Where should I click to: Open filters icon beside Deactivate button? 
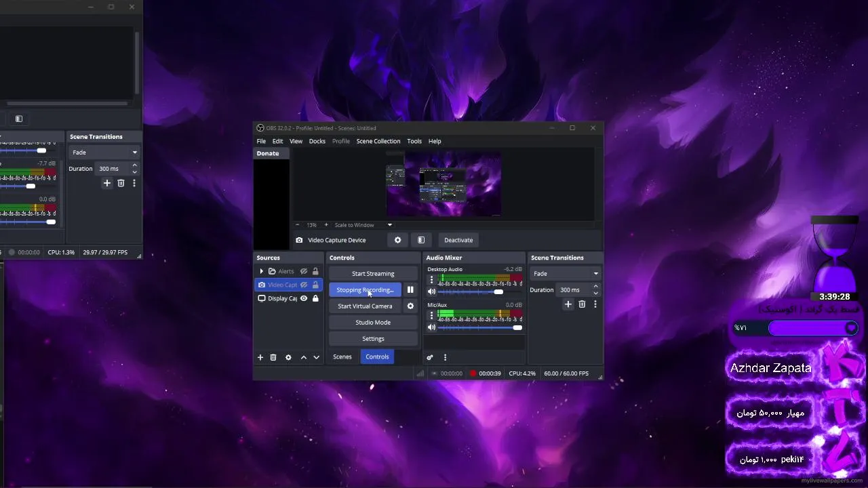[421, 240]
